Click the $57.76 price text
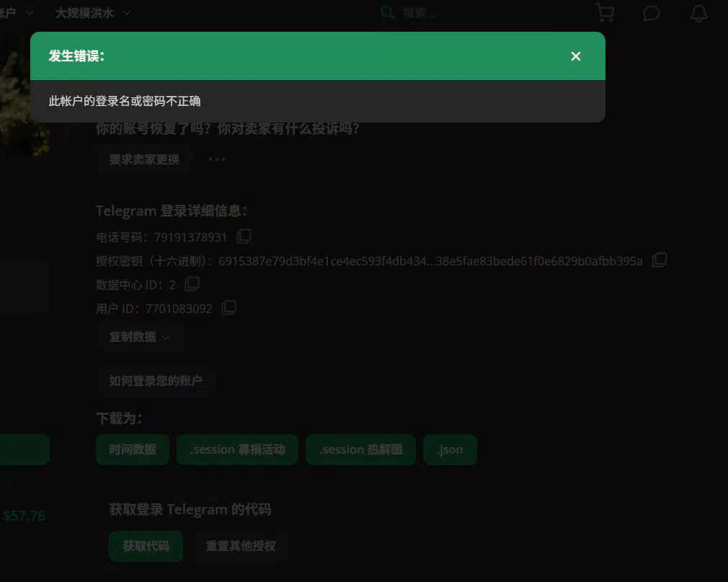This screenshot has height=582, width=728. coord(24,516)
